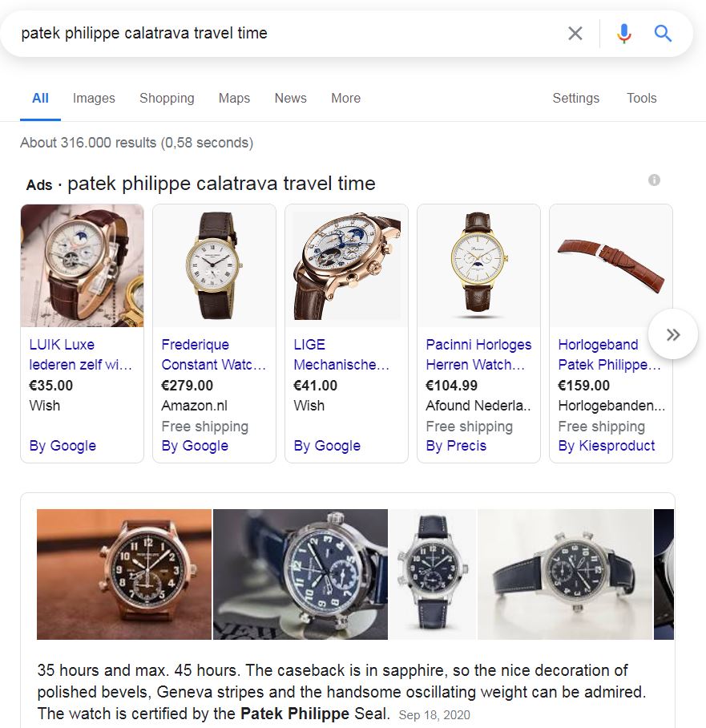This screenshot has height=728, width=706.
Task: Clear the search query with X icon
Action: coord(575,34)
